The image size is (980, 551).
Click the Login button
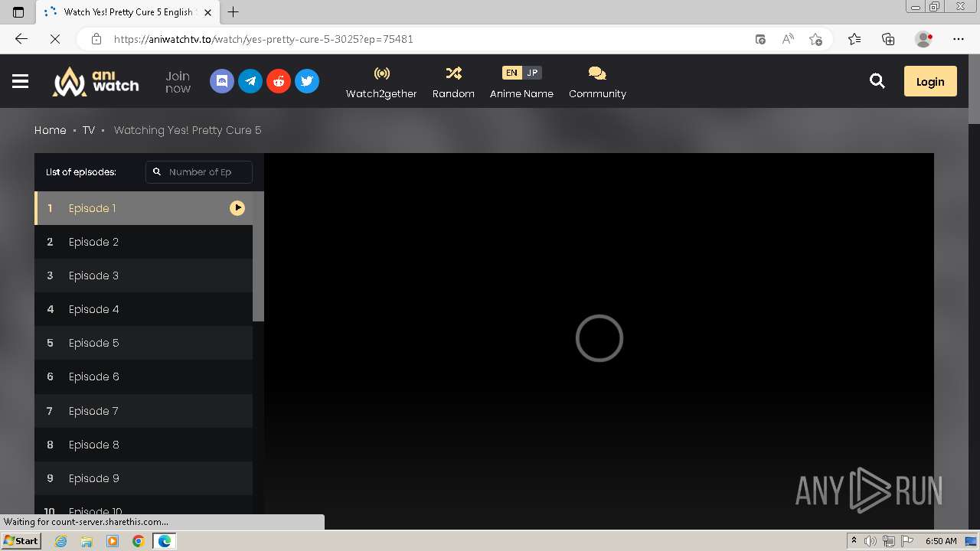(x=930, y=81)
